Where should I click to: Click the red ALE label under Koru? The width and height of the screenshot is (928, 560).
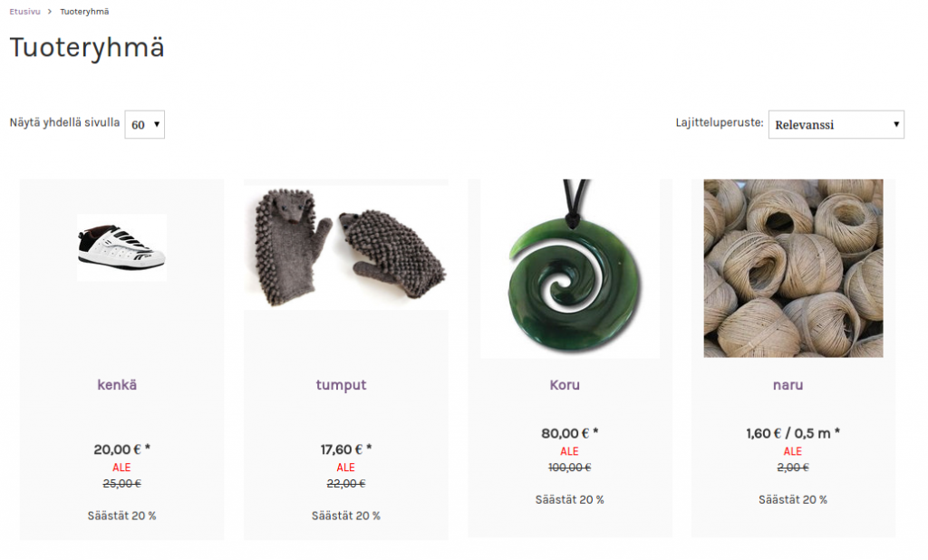[x=569, y=451]
